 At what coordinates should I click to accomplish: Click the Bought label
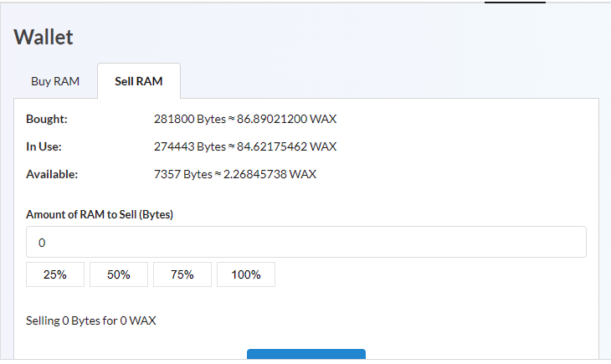click(x=47, y=119)
